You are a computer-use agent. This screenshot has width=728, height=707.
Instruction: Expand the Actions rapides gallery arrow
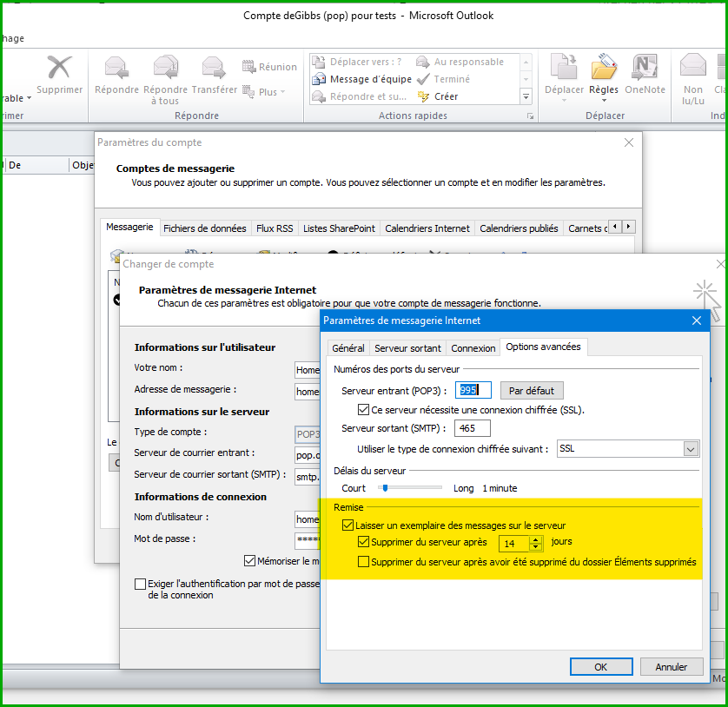[x=526, y=96]
